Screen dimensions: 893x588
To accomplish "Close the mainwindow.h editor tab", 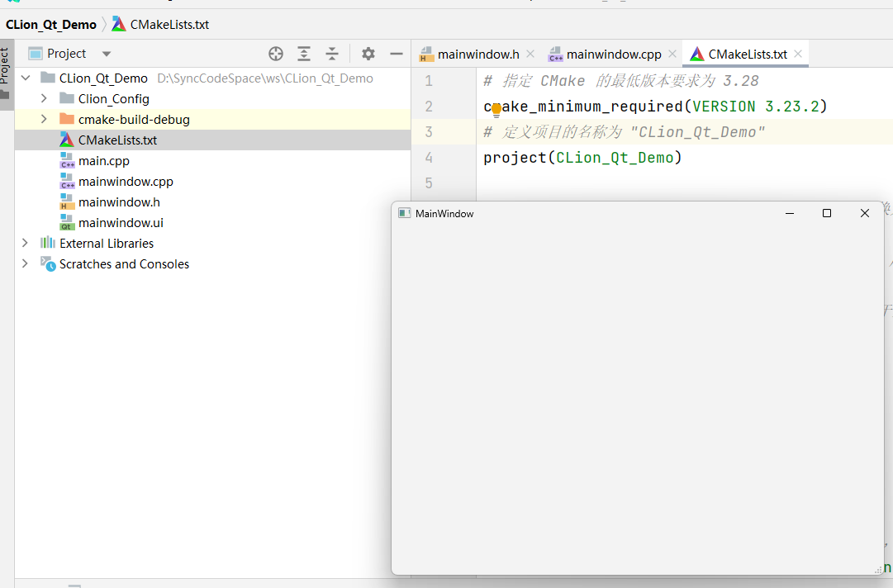I will (530, 54).
